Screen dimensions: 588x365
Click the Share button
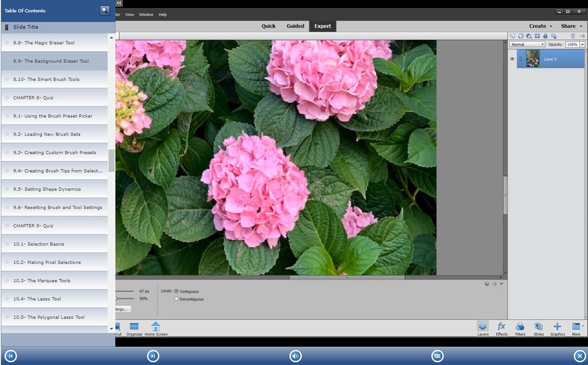click(x=568, y=26)
